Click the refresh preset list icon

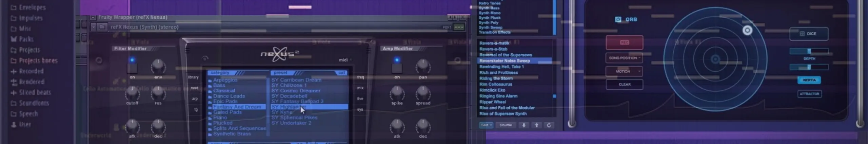click(x=549, y=125)
